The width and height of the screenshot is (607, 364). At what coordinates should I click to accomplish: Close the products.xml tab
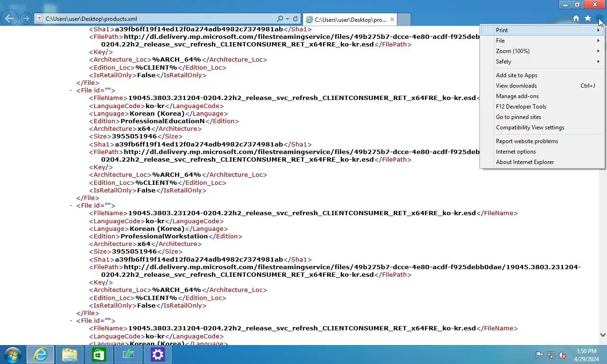pyautogui.click(x=392, y=19)
